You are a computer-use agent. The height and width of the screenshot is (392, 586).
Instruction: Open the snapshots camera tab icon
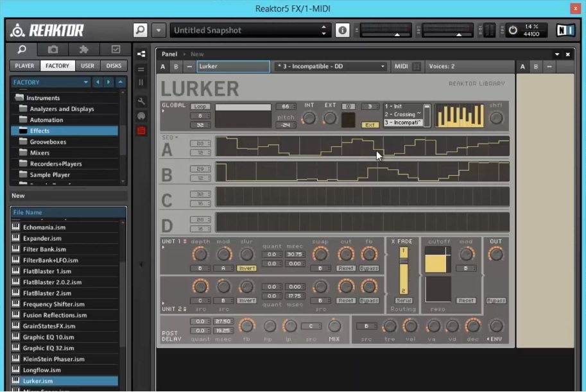pos(53,49)
